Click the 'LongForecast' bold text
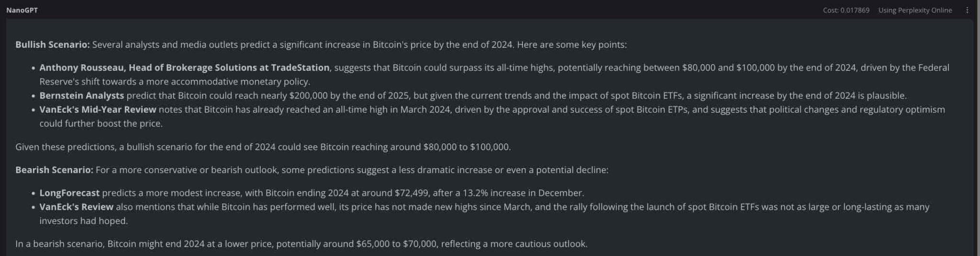980x256 pixels. [x=69, y=193]
